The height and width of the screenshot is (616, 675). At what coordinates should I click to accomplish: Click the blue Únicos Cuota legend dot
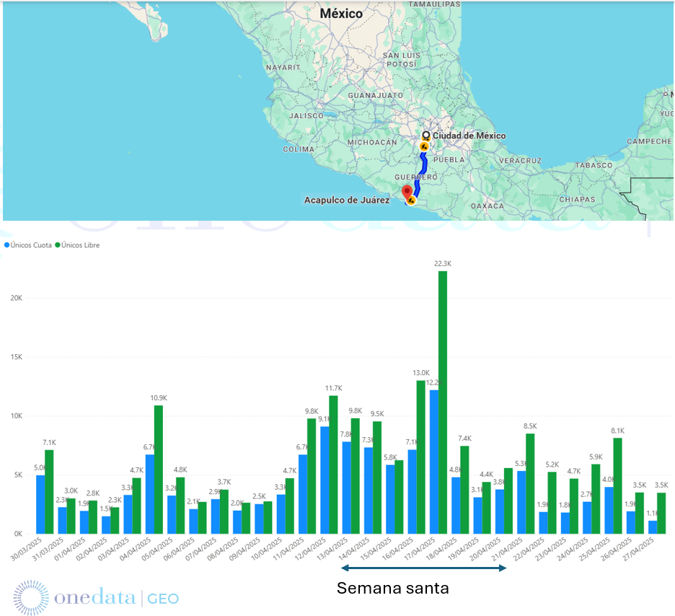(8, 245)
